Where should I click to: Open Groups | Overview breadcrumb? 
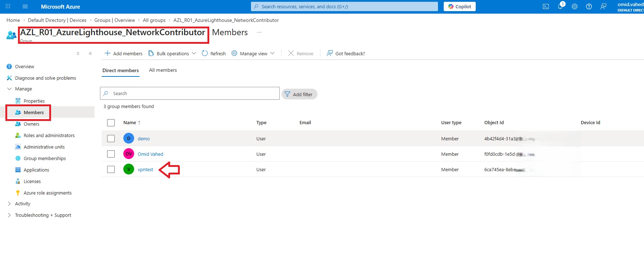(115, 20)
